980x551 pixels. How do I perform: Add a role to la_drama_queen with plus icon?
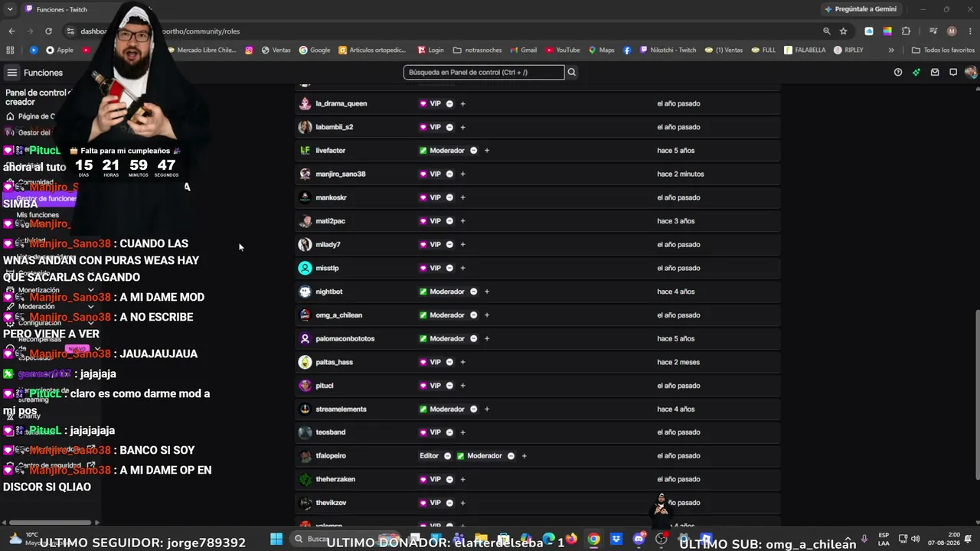click(x=462, y=103)
